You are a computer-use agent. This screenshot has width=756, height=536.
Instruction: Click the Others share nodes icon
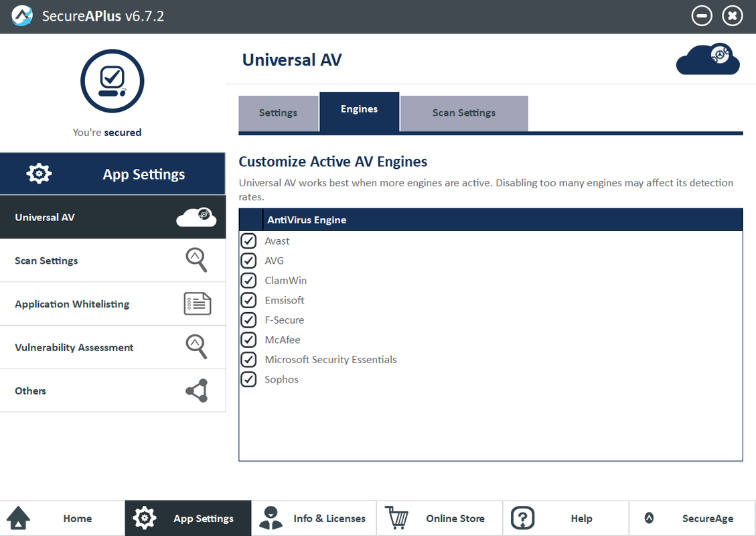197,391
